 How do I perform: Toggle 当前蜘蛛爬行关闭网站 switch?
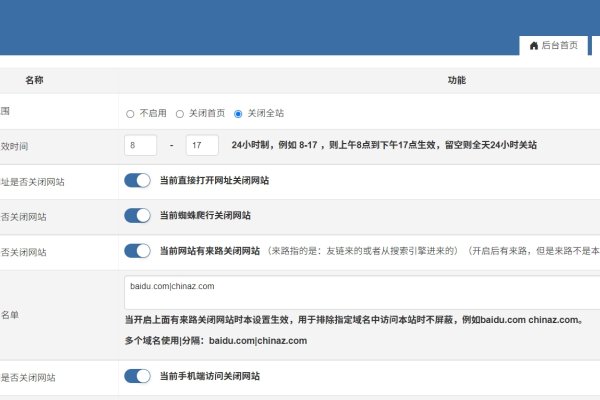click(x=137, y=216)
